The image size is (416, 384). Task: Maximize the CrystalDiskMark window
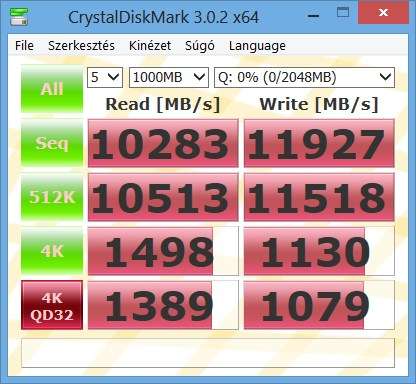(343, 13)
